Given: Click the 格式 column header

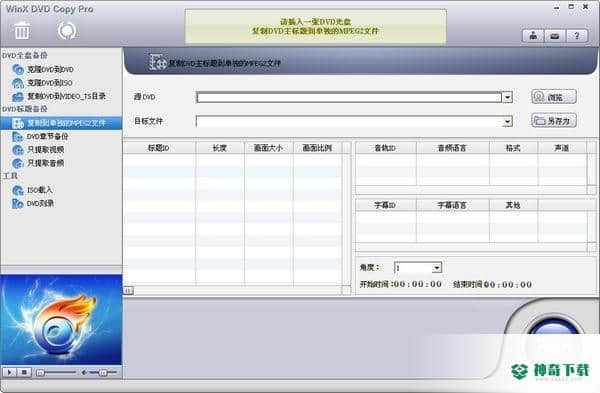Looking at the screenshot, I should coord(513,148).
